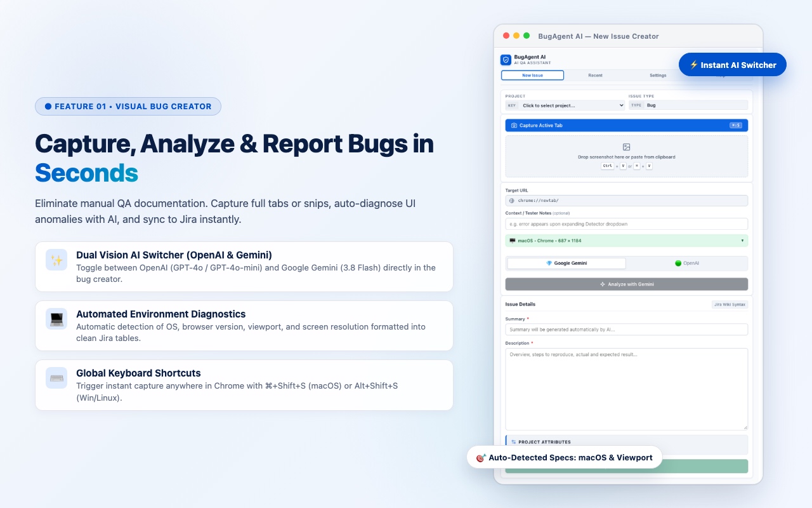The height and width of the screenshot is (508, 812).
Task: Click the Capture Active Tab button
Action: (627, 126)
